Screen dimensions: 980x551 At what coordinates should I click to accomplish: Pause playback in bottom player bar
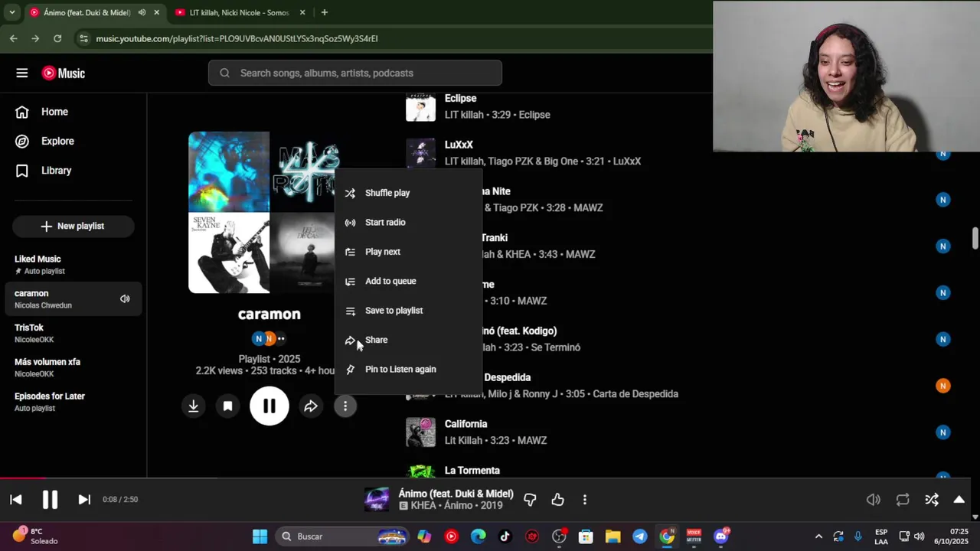point(50,500)
